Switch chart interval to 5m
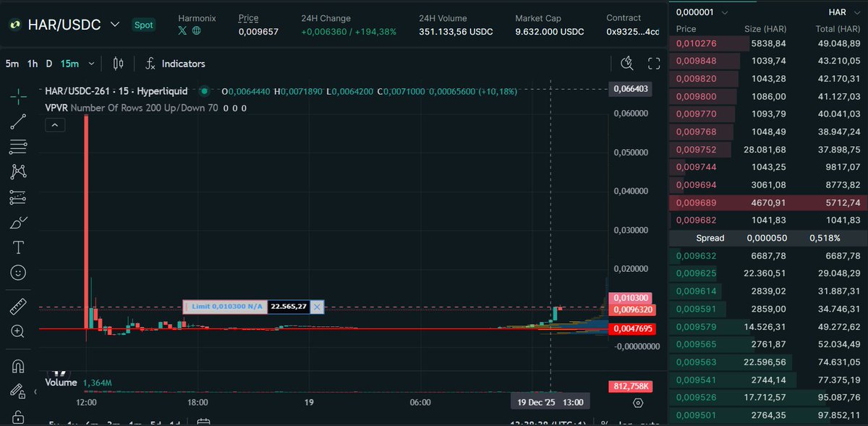The height and width of the screenshot is (426, 868). point(12,64)
